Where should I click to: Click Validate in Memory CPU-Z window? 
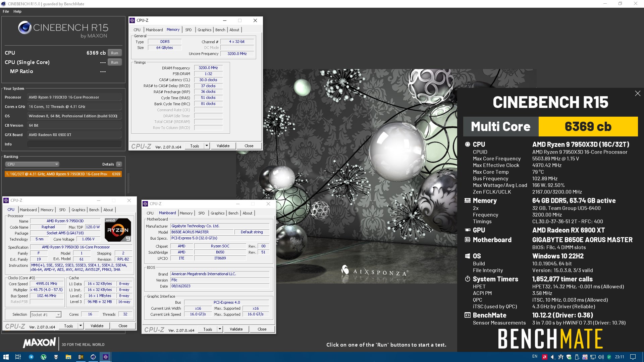pos(223,146)
